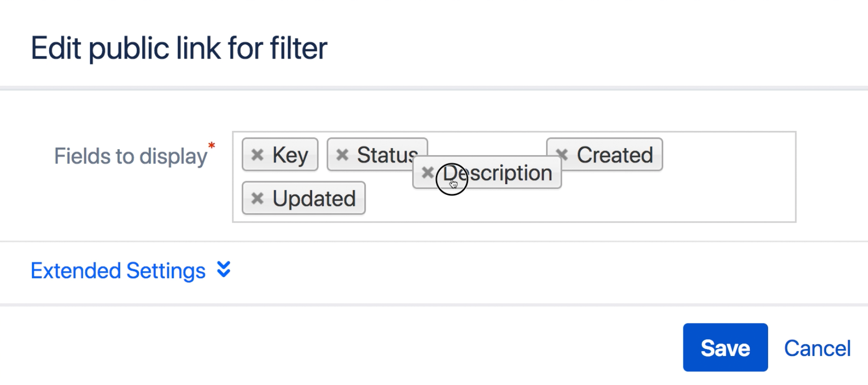868x385 pixels.
Task: Select the Created tag label
Action: coord(614,155)
